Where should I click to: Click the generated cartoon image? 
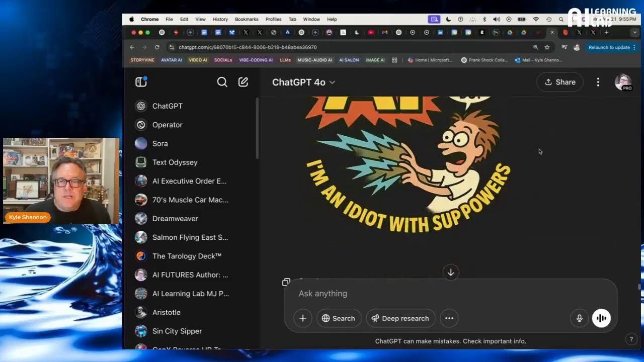tap(409, 164)
